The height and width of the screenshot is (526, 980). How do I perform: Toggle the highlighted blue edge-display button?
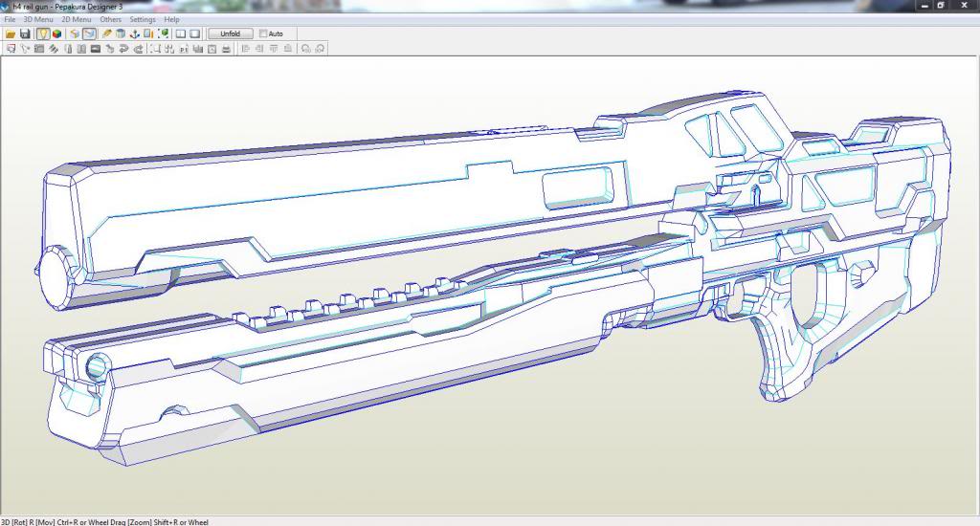pyautogui.click(x=89, y=33)
